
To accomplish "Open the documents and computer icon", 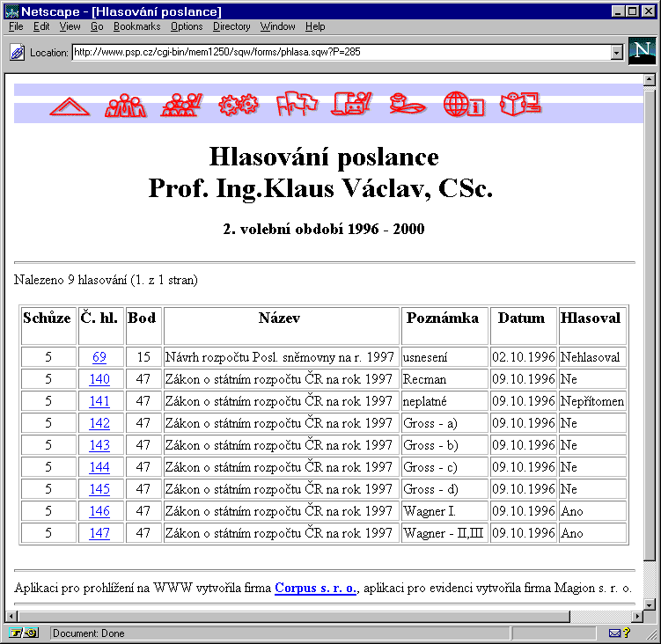I will (x=351, y=104).
